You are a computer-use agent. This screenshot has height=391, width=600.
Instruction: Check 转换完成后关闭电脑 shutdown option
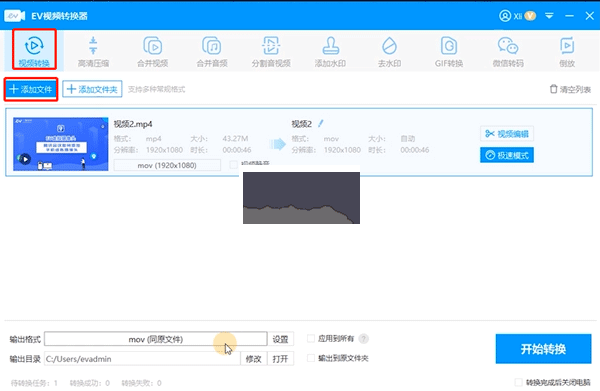pos(518,382)
